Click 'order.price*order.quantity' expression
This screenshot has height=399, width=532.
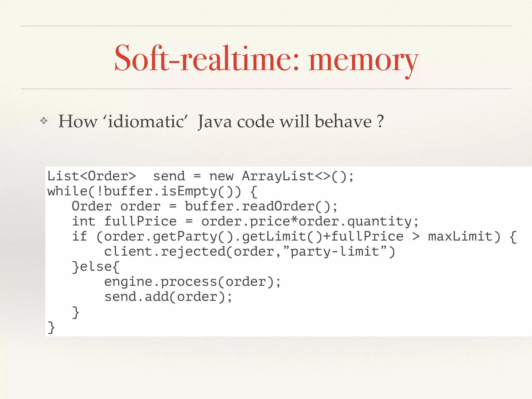coord(307,222)
